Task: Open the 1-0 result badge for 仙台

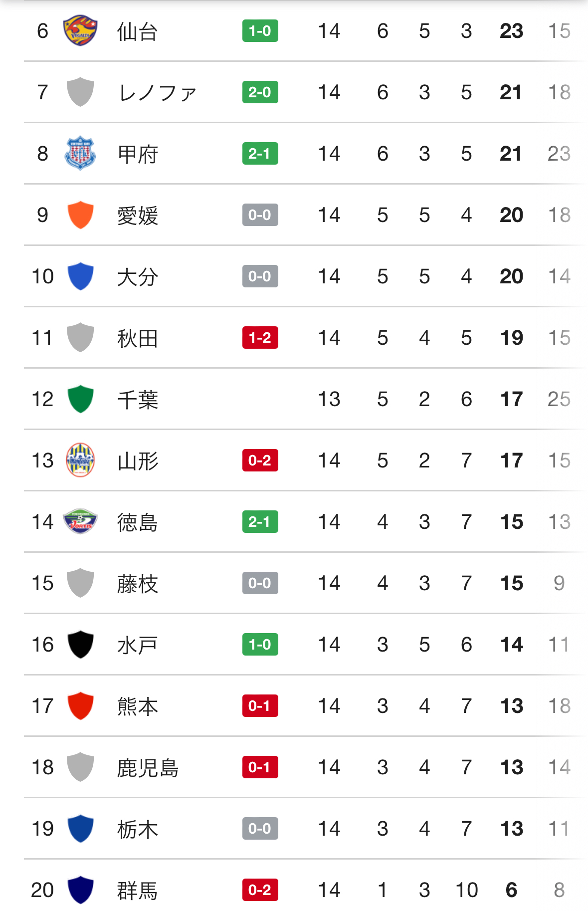Action: coord(260,31)
